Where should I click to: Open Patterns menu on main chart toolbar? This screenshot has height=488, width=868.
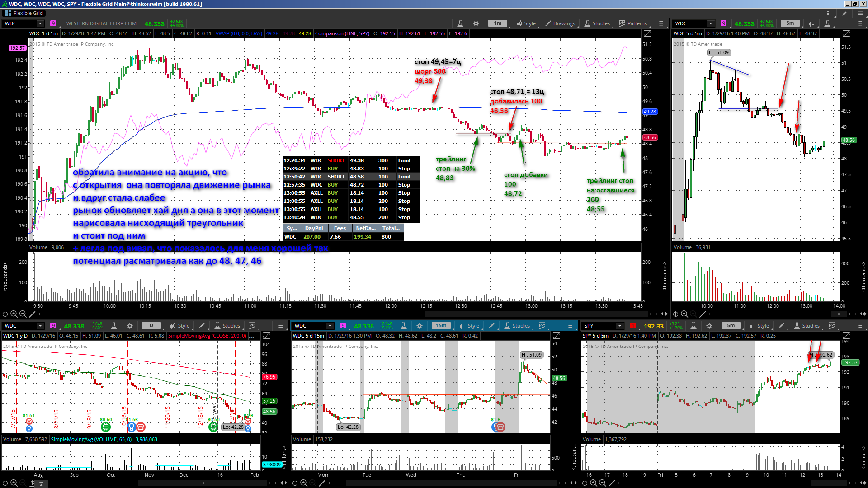point(633,23)
